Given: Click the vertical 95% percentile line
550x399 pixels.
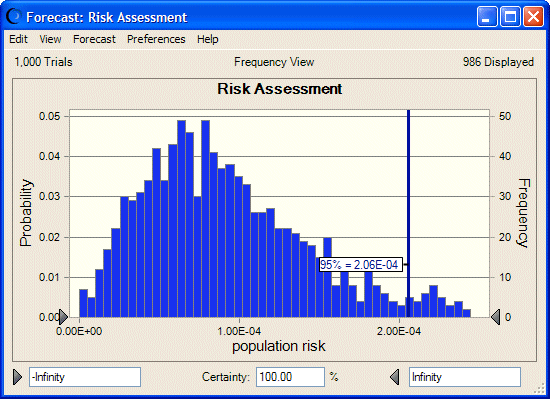Looking at the screenshot, I should click(x=409, y=213).
